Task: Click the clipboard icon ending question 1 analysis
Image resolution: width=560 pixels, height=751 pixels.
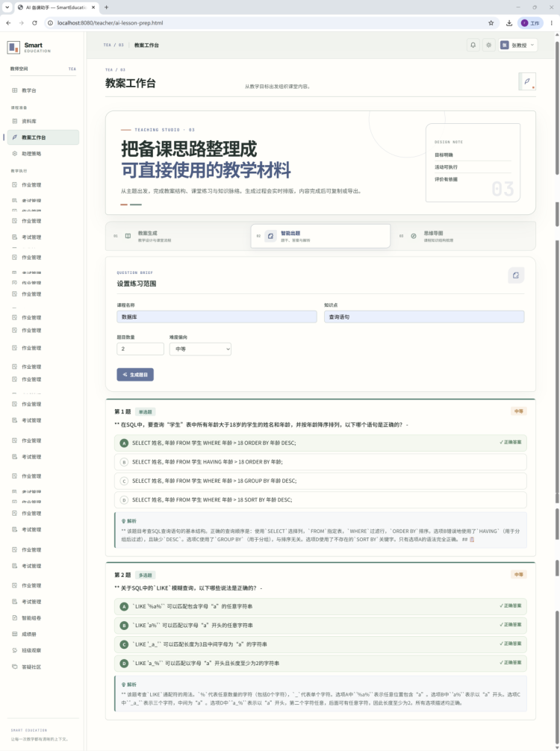Action: click(x=472, y=539)
